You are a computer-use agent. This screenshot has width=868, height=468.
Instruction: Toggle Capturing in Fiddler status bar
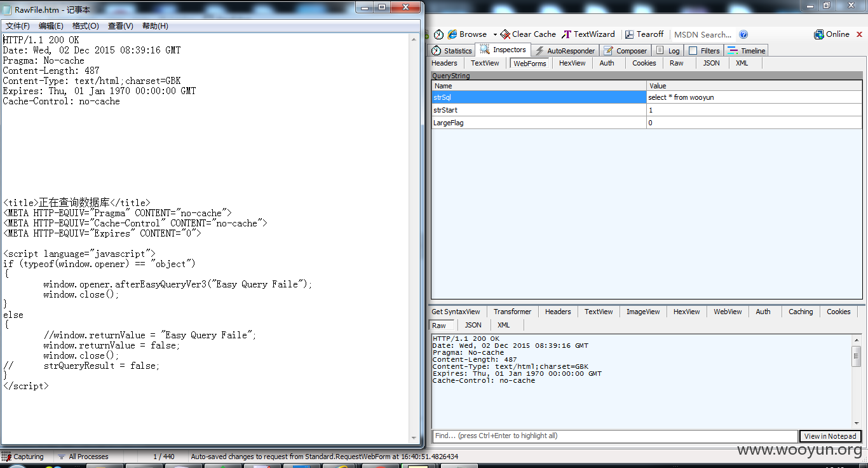click(23, 457)
